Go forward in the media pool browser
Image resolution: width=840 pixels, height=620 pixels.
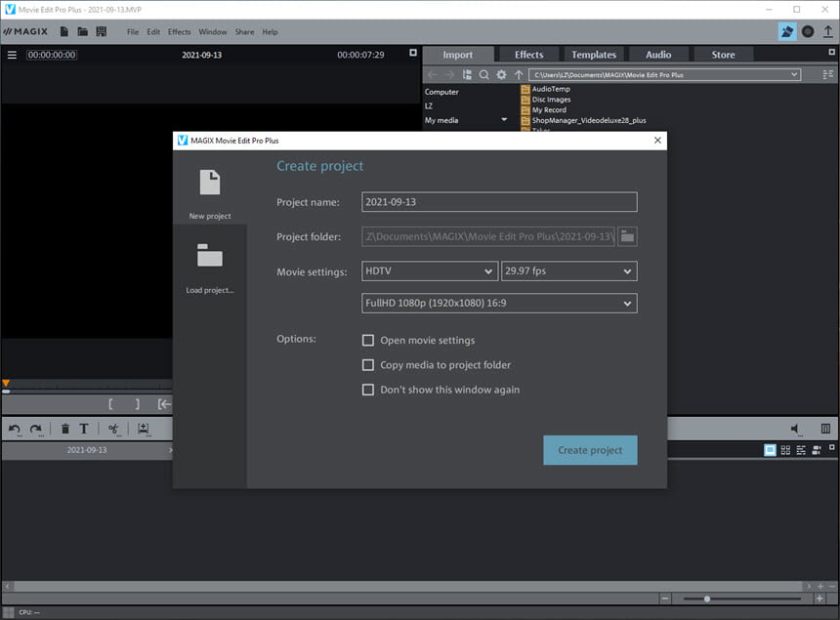tap(449, 74)
